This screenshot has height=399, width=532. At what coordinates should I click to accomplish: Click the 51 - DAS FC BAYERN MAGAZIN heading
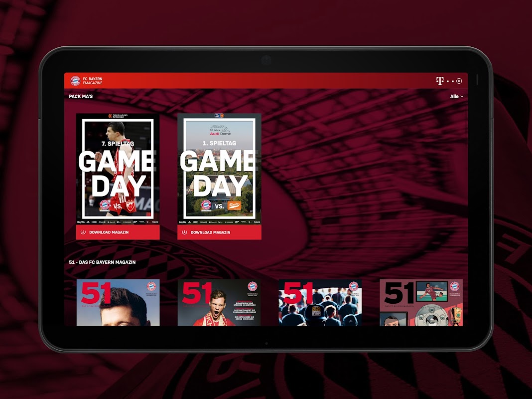(x=102, y=262)
